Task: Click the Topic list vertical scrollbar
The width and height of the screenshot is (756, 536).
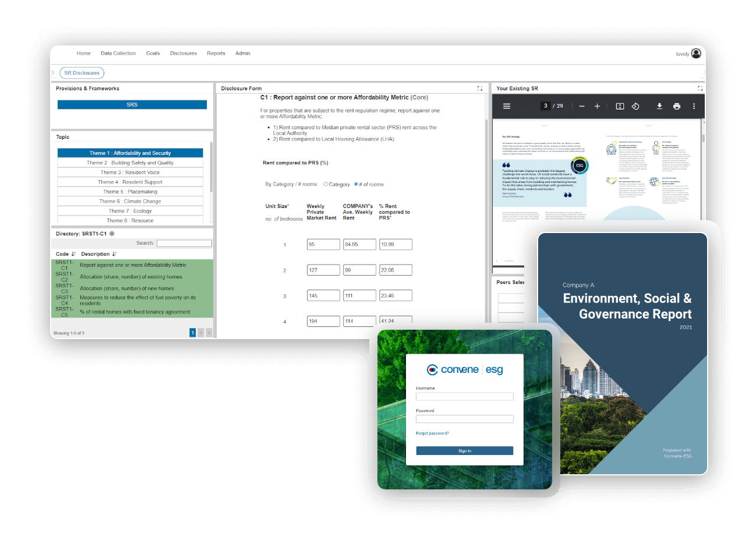Action: 211,168
